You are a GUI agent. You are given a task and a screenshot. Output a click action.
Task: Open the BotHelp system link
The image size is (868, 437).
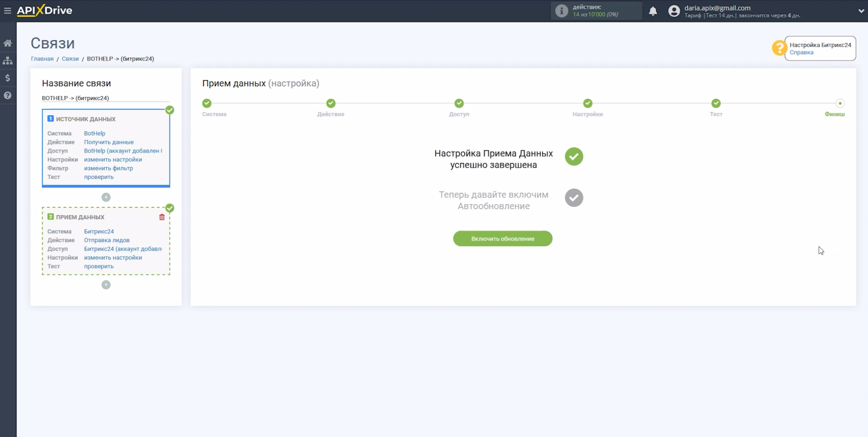coord(95,134)
